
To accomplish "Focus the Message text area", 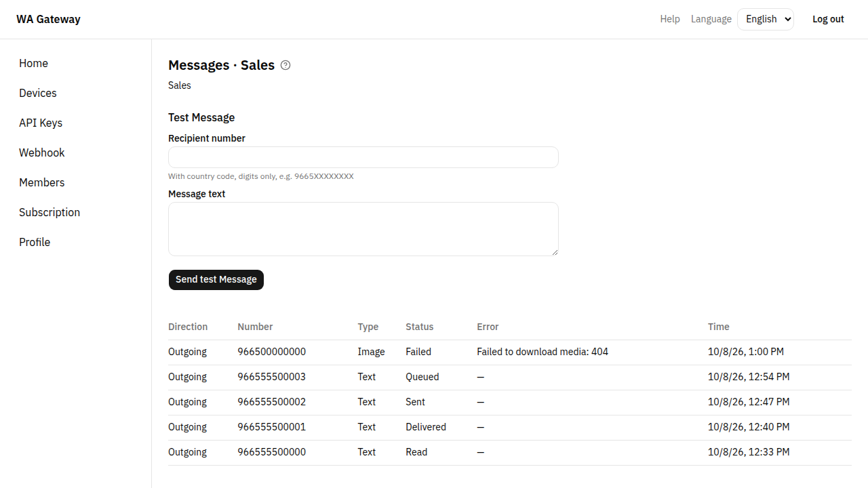I will (x=363, y=229).
